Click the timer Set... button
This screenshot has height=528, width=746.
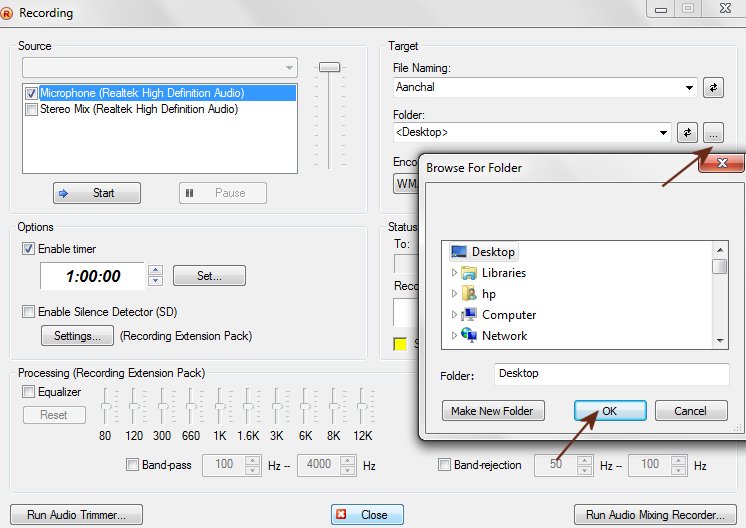(209, 275)
